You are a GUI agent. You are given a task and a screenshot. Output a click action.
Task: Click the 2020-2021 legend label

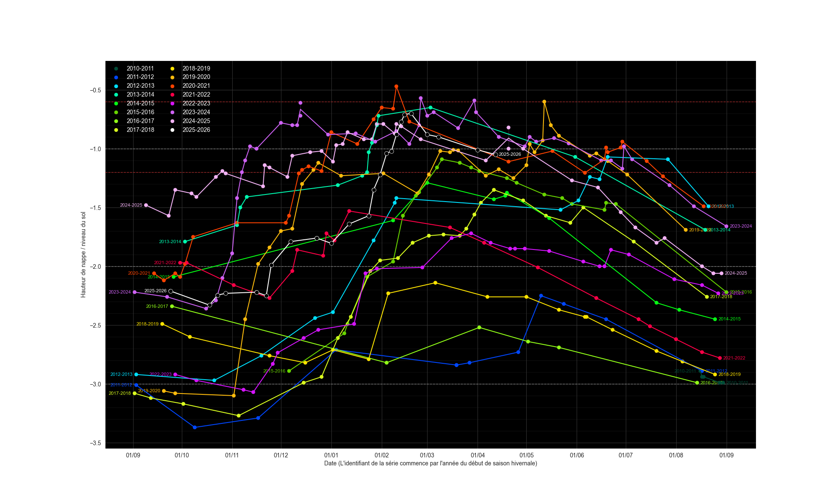tap(196, 86)
